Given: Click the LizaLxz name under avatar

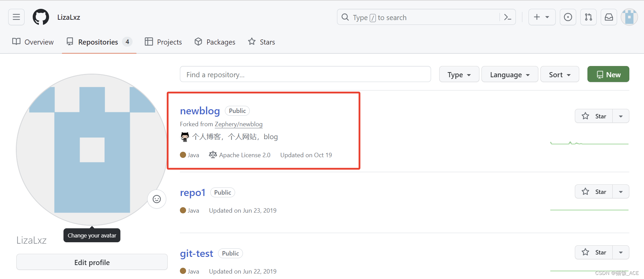Looking at the screenshot, I should [x=32, y=240].
